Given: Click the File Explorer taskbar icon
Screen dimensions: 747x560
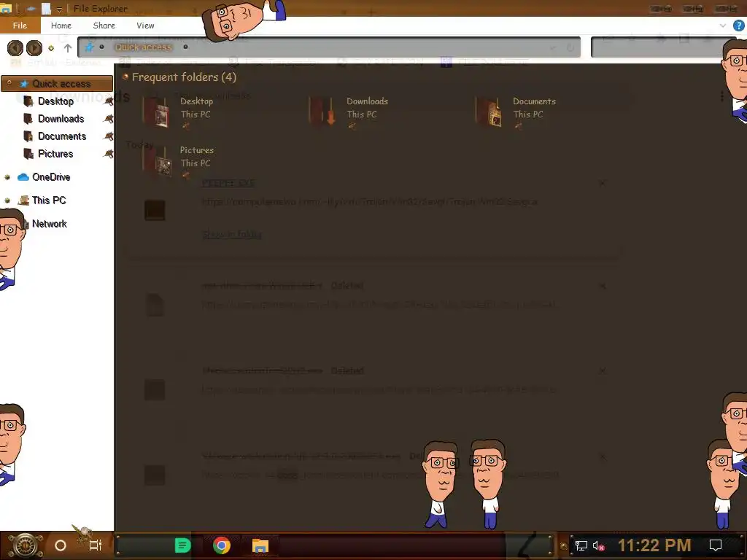Looking at the screenshot, I should 260,545.
